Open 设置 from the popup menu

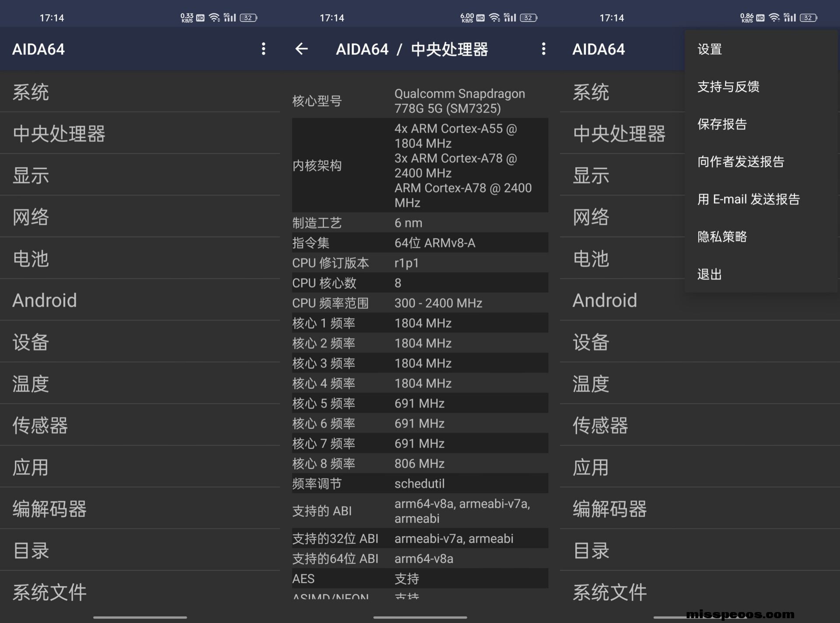(x=761, y=49)
